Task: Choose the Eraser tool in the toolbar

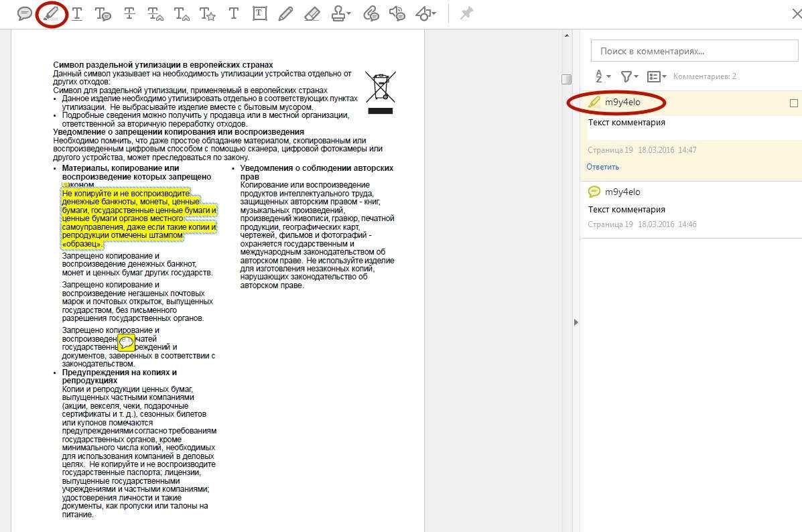Action: pos(312,13)
